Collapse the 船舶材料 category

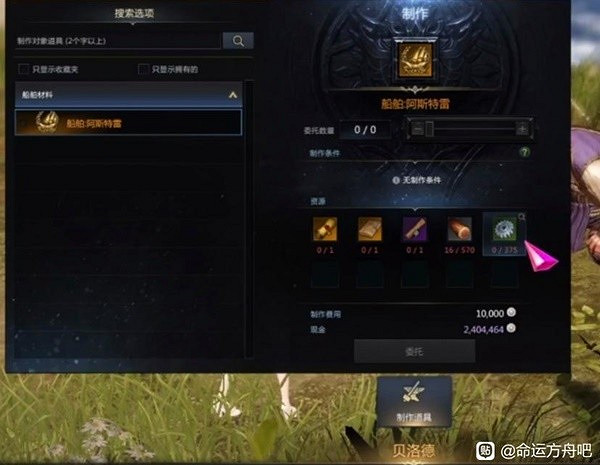(129, 95)
